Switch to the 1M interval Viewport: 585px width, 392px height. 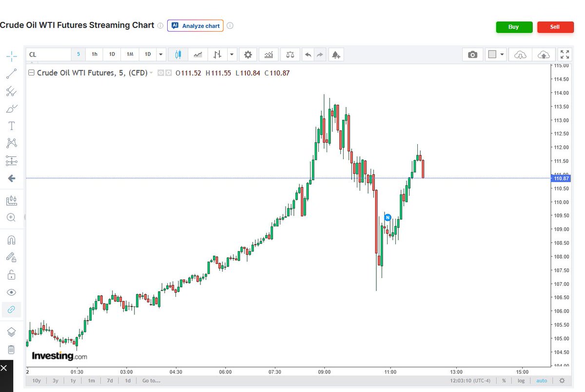130,55
